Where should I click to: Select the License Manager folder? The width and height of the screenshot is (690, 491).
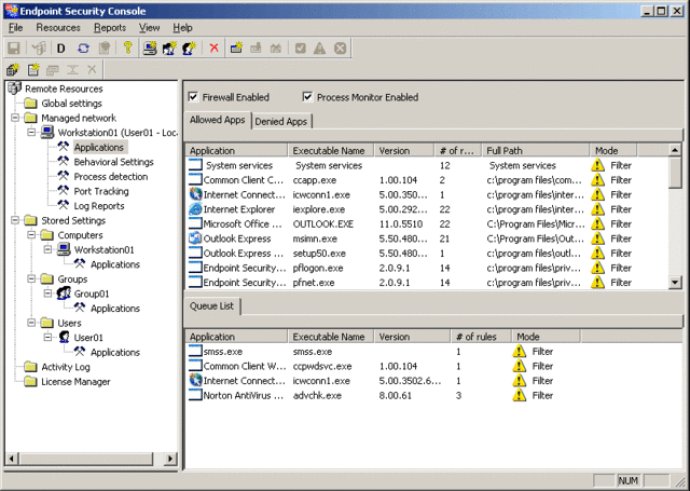tap(76, 381)
